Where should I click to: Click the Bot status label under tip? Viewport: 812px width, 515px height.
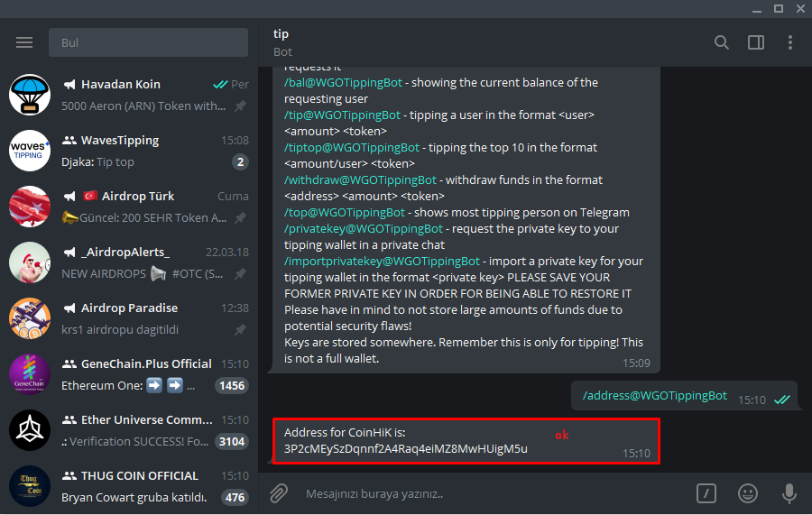coord(282,51)
